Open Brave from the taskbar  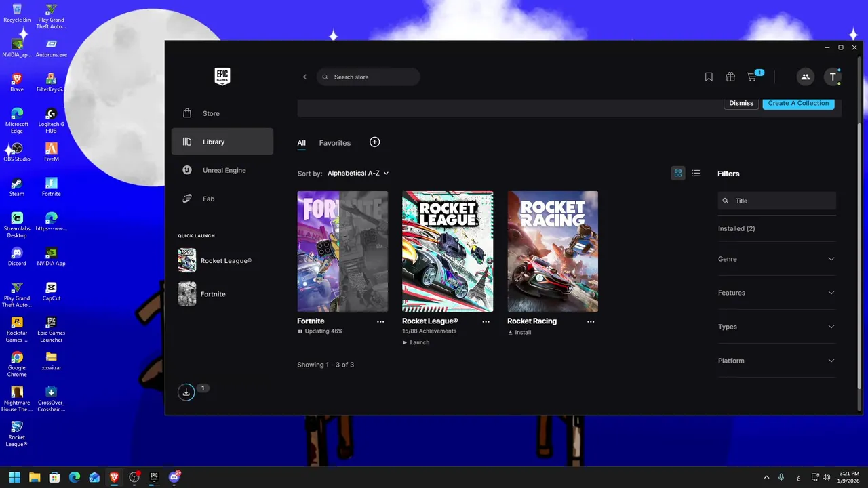point(115,477)
